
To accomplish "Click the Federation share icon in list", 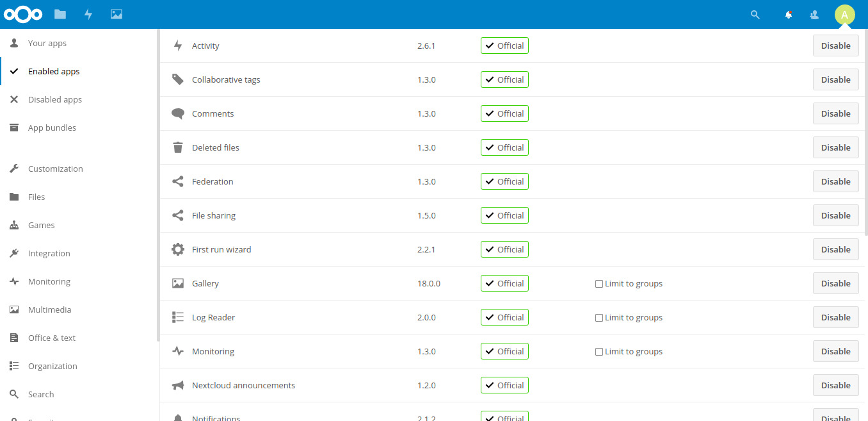I will [x=178, y=181].
